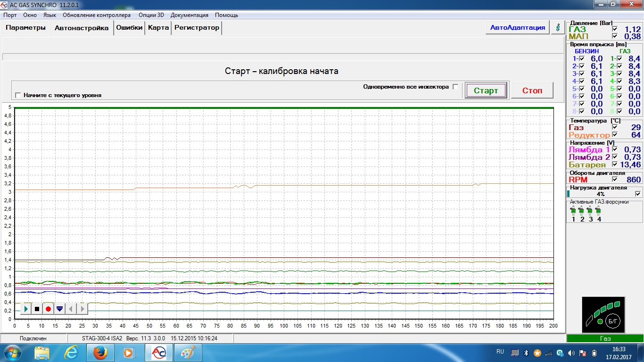Click the blue down-arrow load icon
This screenshot has height=362, width=644.
point(59,309)
